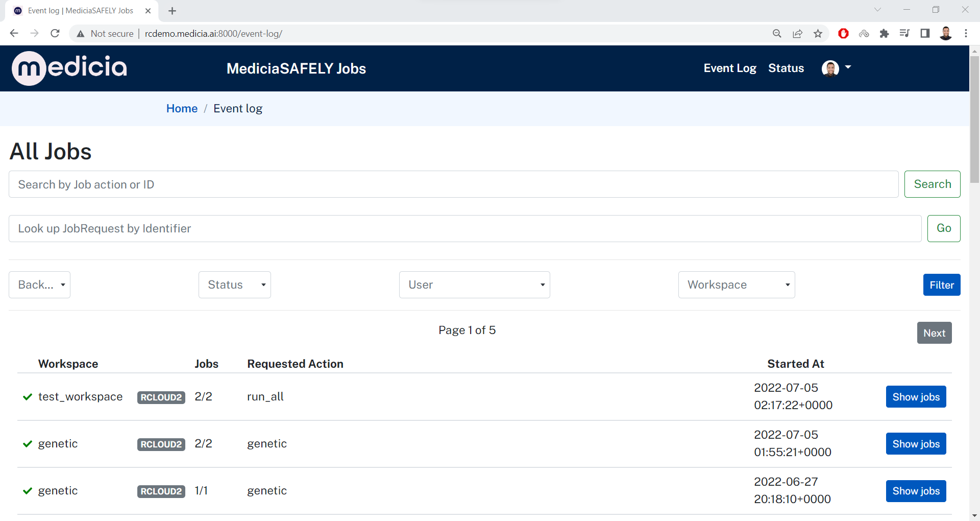Reload the current page
The image size is (980, 521).
(x=55, y=33)
